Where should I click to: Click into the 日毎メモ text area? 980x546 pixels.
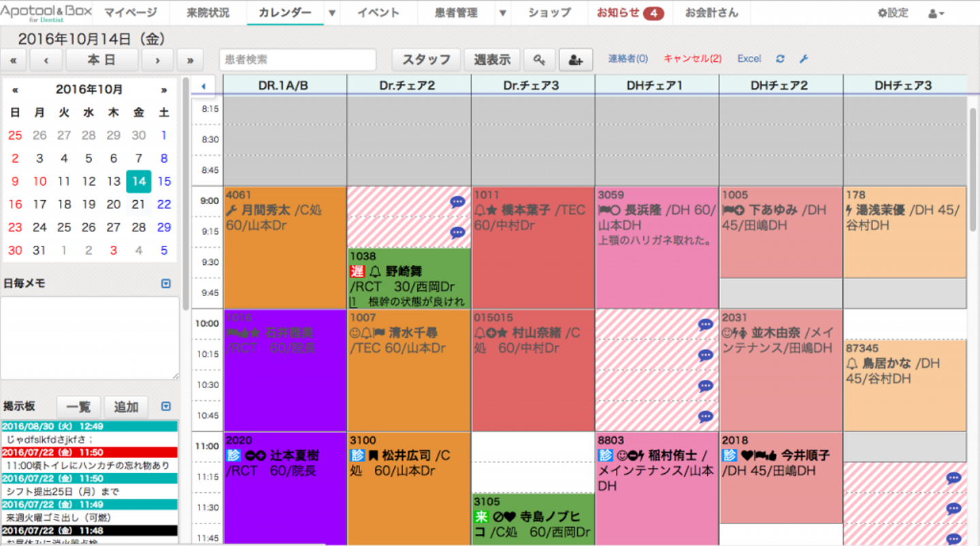pos(90,338)
